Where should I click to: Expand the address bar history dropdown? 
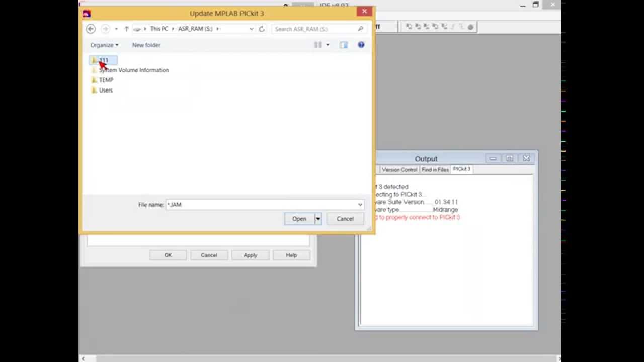(251, 29)
